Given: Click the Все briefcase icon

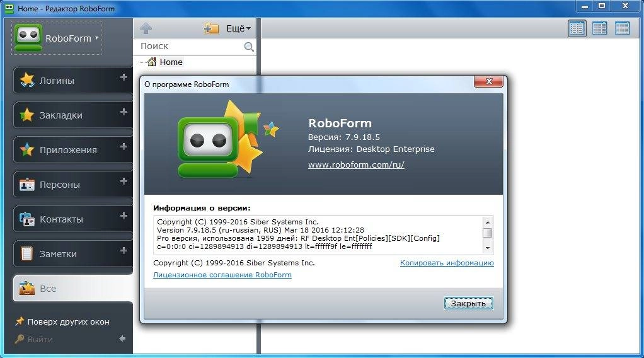Looking at the screenshot, I should pyautogui.click(x=27, y=288).
